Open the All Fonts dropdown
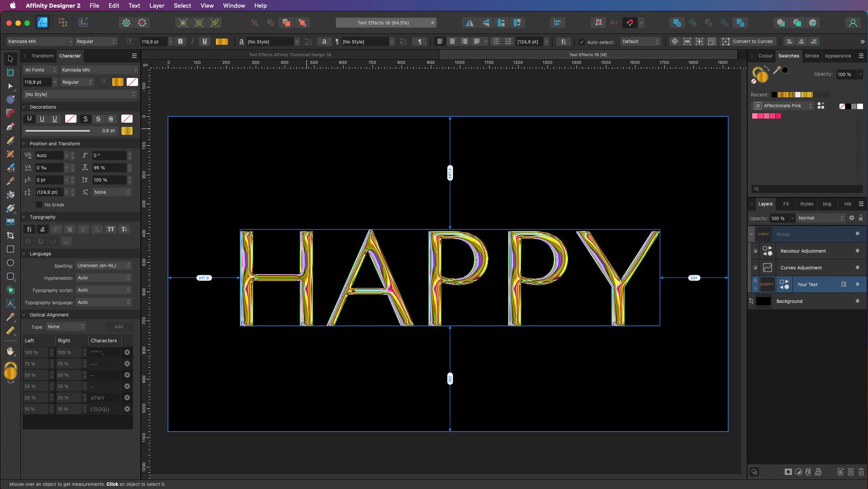868x489 pixels. (40, 70)
